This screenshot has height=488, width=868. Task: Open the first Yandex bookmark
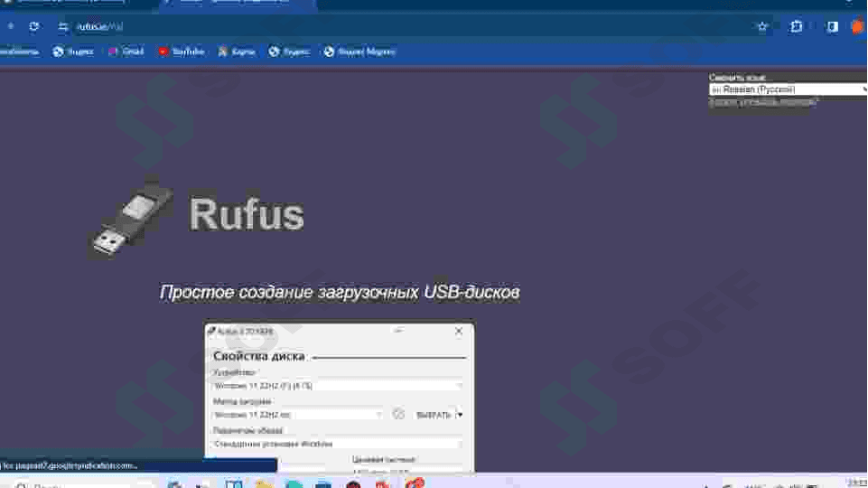[73, 52]
